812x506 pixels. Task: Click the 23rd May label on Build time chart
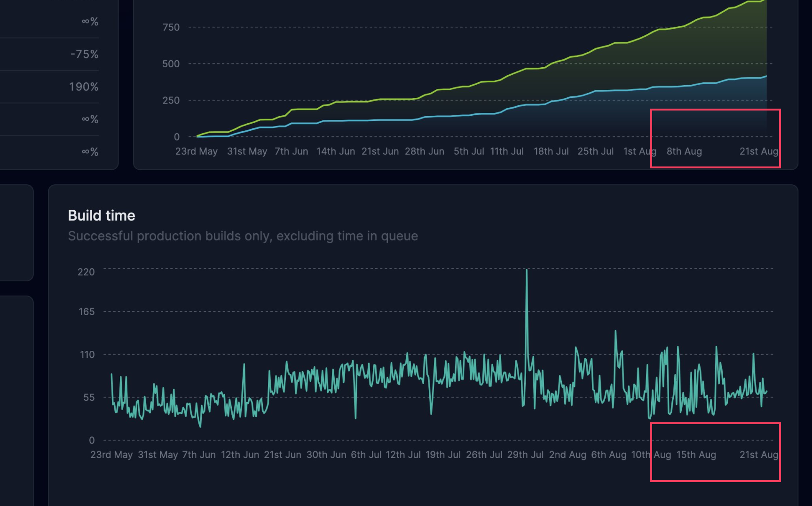pyautogui.click(x=112, y=455)
